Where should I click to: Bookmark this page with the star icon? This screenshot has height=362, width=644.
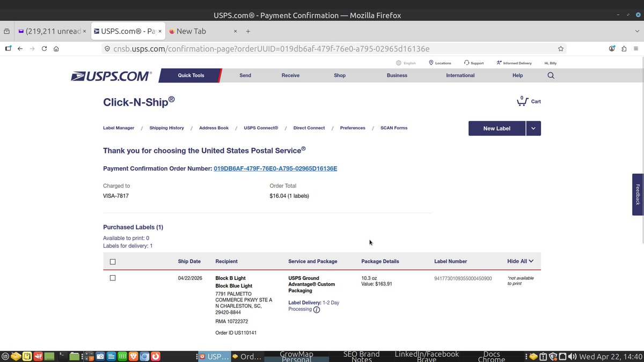pyautogui.click(x=561, y=48)
